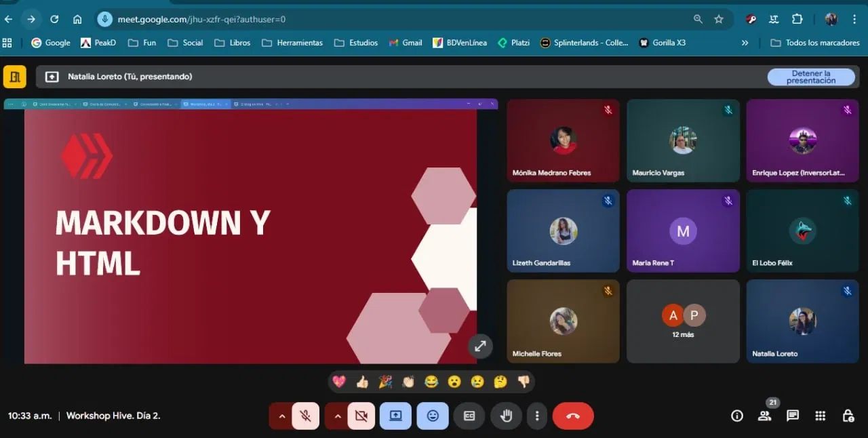This screenshot has height=438, width=868.
Task: Select Maria Rene T video tile
Action: [683, 231]
